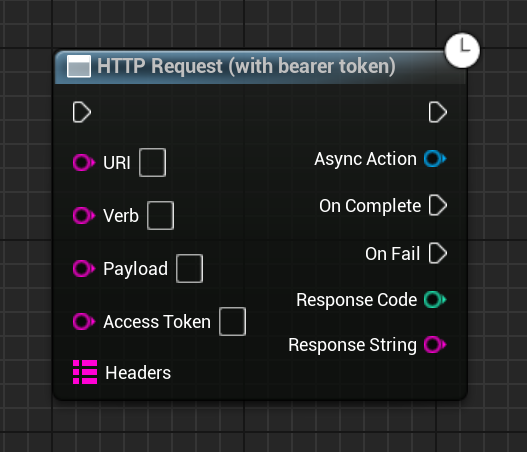Viewport: 527px width, 452px height.
Task: Click the latent clock icon on node
Action: [x=462, y=50]
